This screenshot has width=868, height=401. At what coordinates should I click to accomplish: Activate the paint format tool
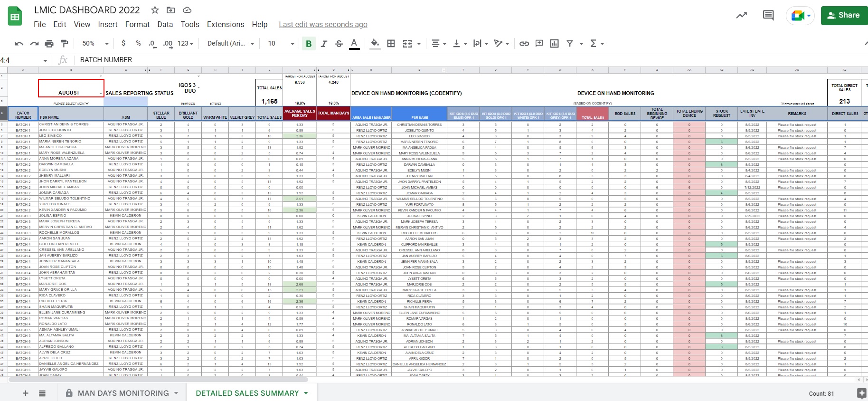(x=65, y=44)
